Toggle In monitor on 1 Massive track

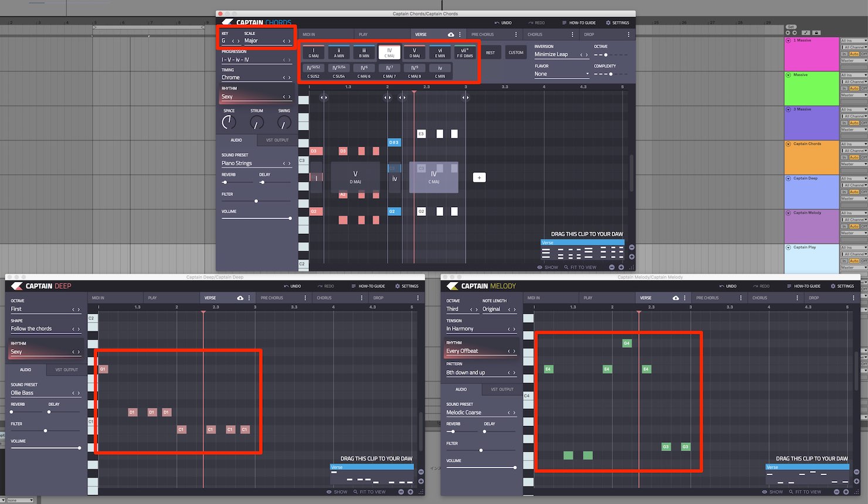pyautogui.click(x=844, y=54)
